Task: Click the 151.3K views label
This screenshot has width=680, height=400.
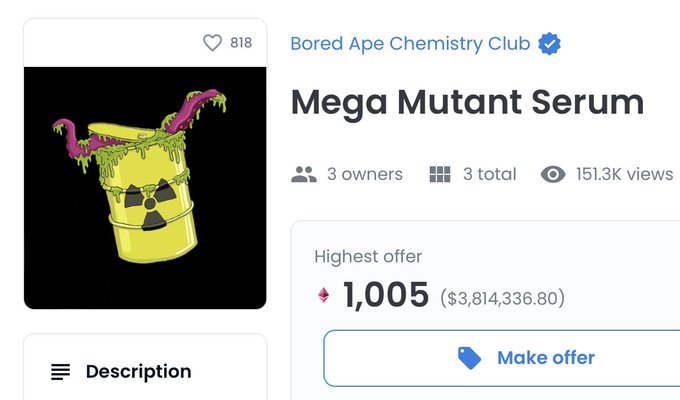Action: [x=624, y=174]
